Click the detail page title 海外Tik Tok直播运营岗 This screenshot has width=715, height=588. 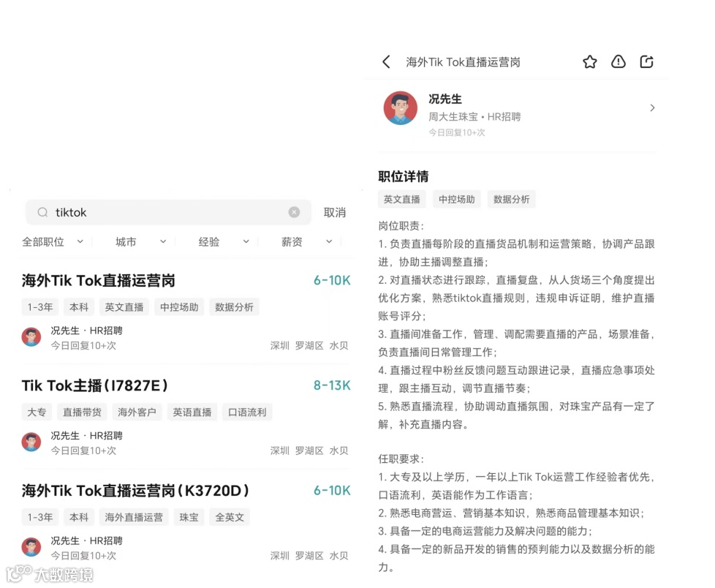click(x=464, y=62)
